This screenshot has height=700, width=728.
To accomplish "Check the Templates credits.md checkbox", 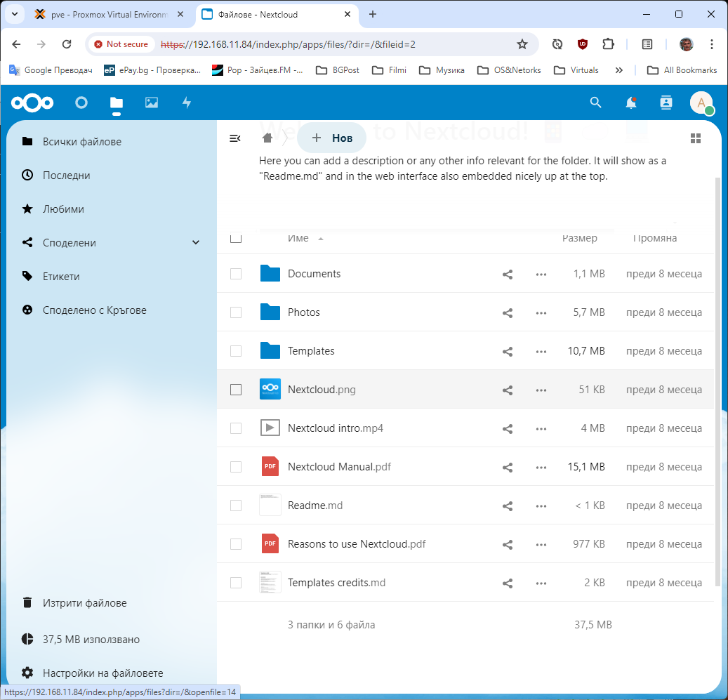I will click(236, 583).
